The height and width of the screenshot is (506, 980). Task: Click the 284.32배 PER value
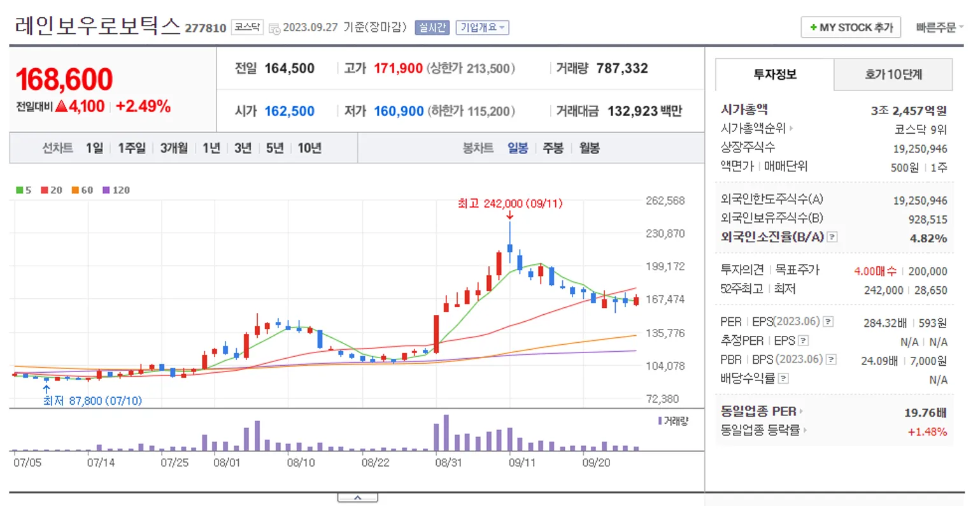[885, 322]
